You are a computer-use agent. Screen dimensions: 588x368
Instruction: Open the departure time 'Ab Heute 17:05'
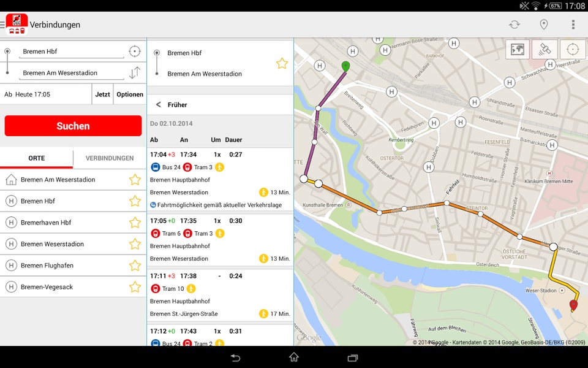click(46, 94)
